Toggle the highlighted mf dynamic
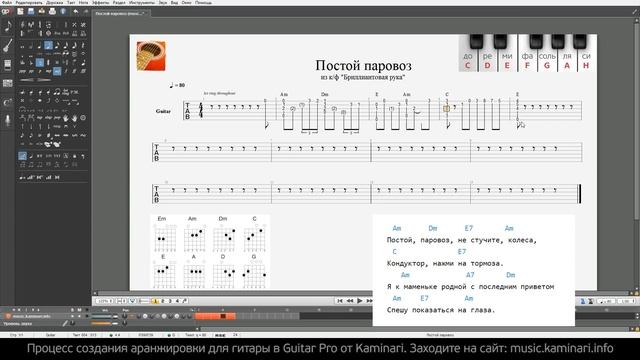The width and height of the screenshot is (640, 360). pos(57,71)
